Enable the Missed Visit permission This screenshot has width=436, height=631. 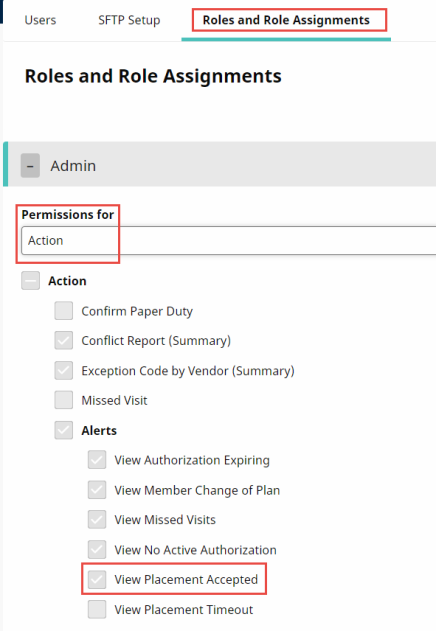pos(64,400)
